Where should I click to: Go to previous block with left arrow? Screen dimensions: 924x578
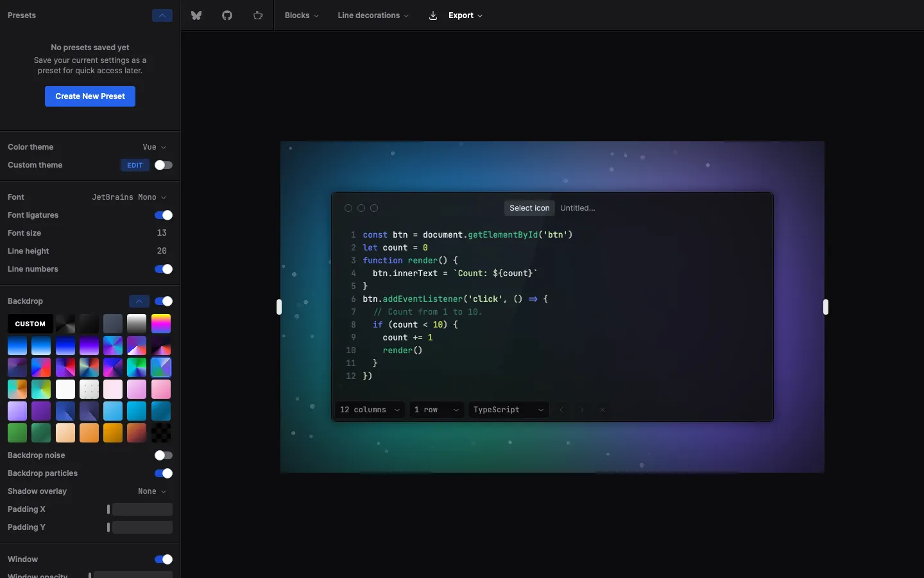(561, 410)
